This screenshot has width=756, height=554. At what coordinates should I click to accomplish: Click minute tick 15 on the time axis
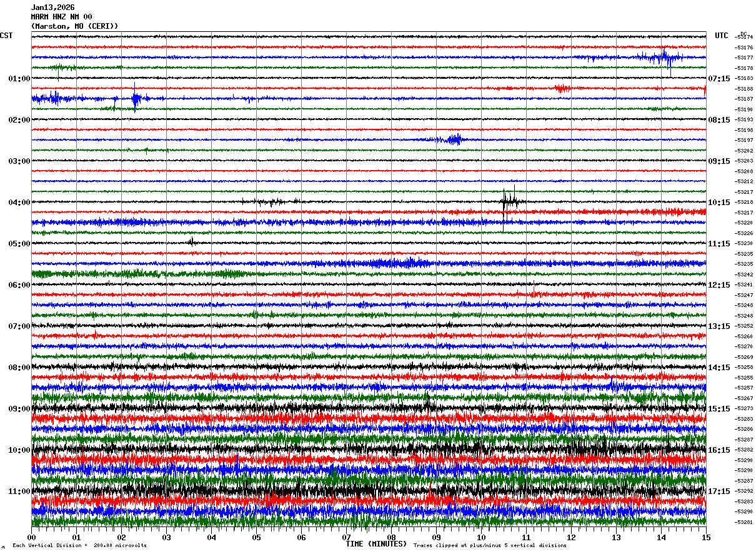[x=706, y=537]
